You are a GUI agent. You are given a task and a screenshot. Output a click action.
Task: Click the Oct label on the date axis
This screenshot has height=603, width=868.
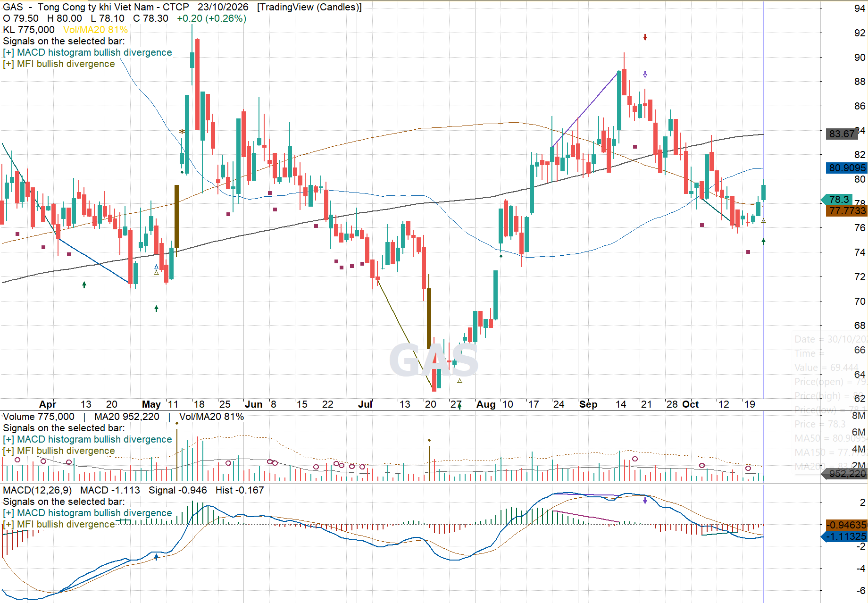click(x=691, y=404)
